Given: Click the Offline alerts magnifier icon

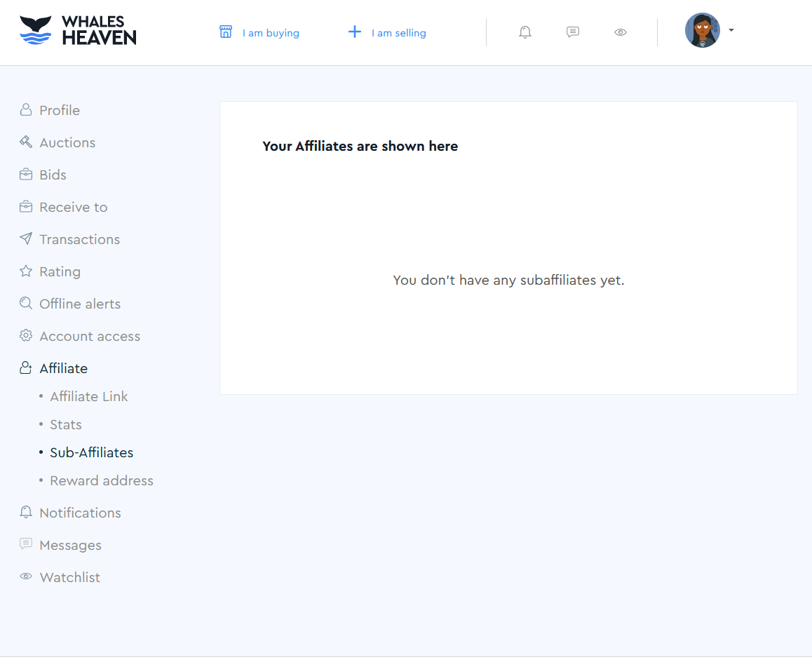Looking at the screenshot, I should click(x=26, y=303).
